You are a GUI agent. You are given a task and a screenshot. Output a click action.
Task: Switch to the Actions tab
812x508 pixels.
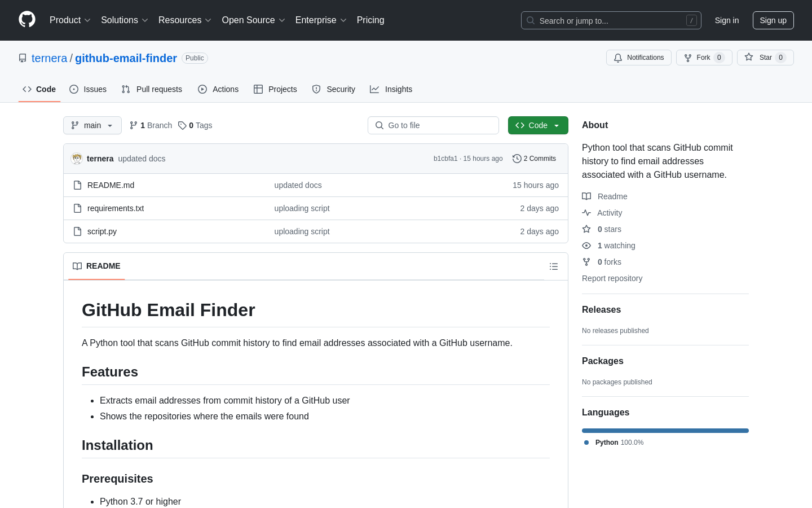[x=218, y=89]
